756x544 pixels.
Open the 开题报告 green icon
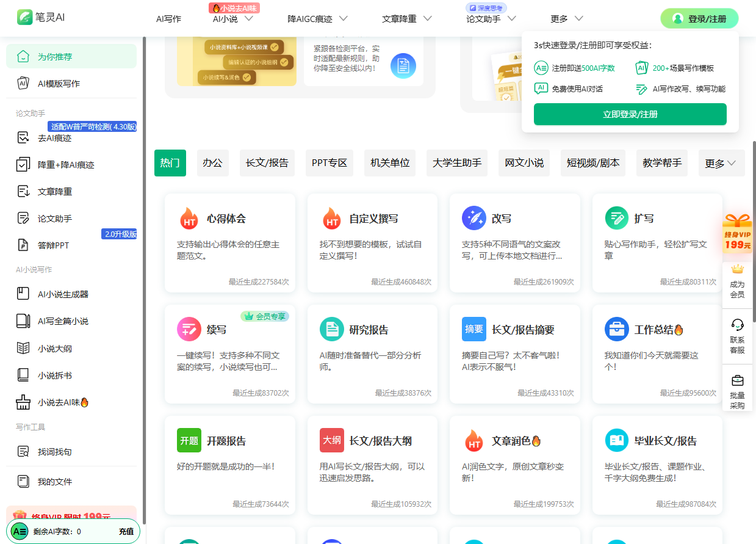click(189, 441)
